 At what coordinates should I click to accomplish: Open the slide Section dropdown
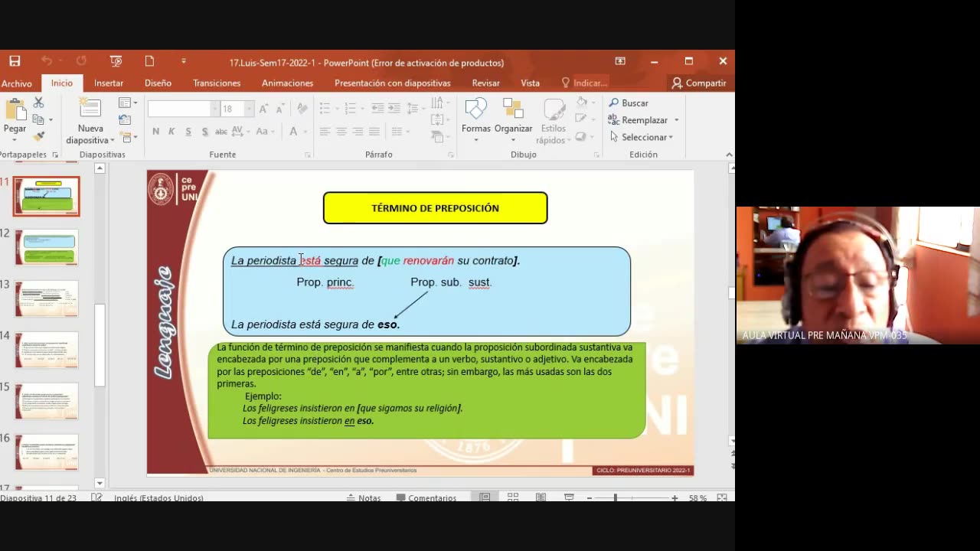click(128, 137)
